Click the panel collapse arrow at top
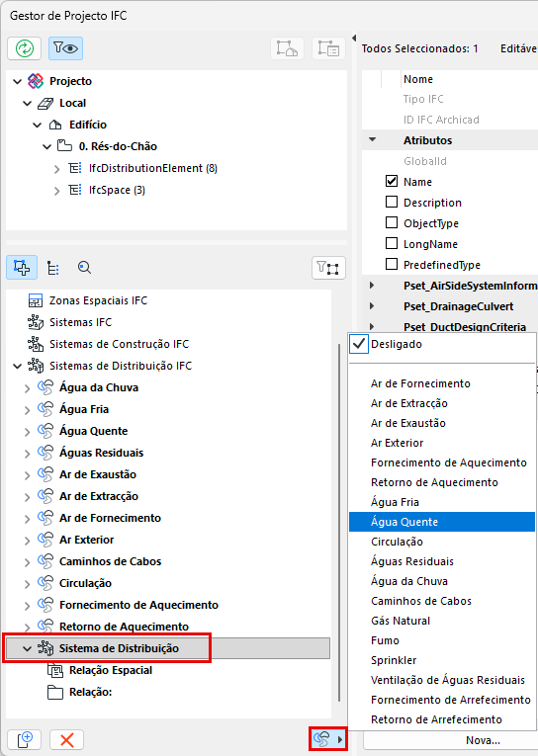538x756 pixels. [x=354, y=38]
